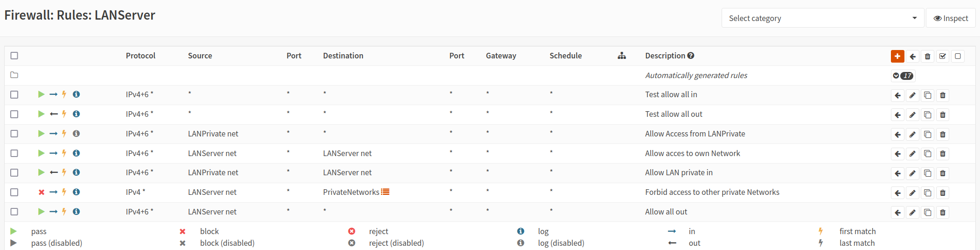The height and width of the screenshot is (250, 980).
Task: Tick the select-all checkbox in table header
Action: pos(14,56)
